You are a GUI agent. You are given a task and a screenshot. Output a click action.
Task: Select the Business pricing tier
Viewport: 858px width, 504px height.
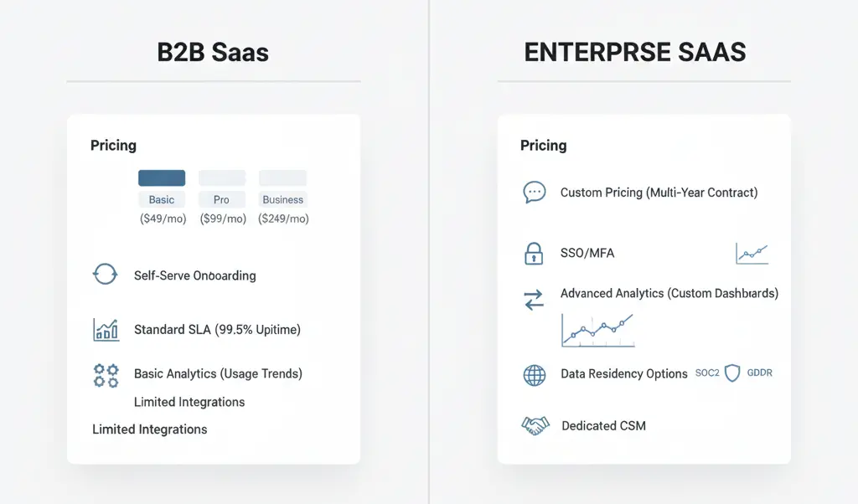coord(283,200)
